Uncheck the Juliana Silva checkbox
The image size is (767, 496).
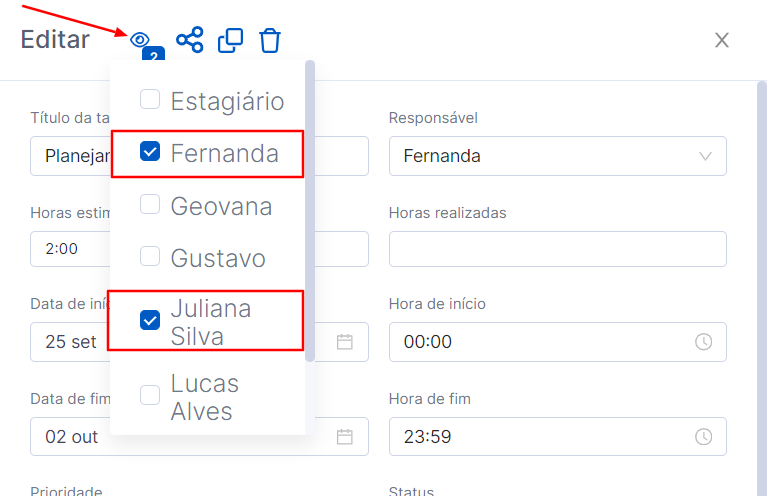pyautogui.click(x=150, y=321)
